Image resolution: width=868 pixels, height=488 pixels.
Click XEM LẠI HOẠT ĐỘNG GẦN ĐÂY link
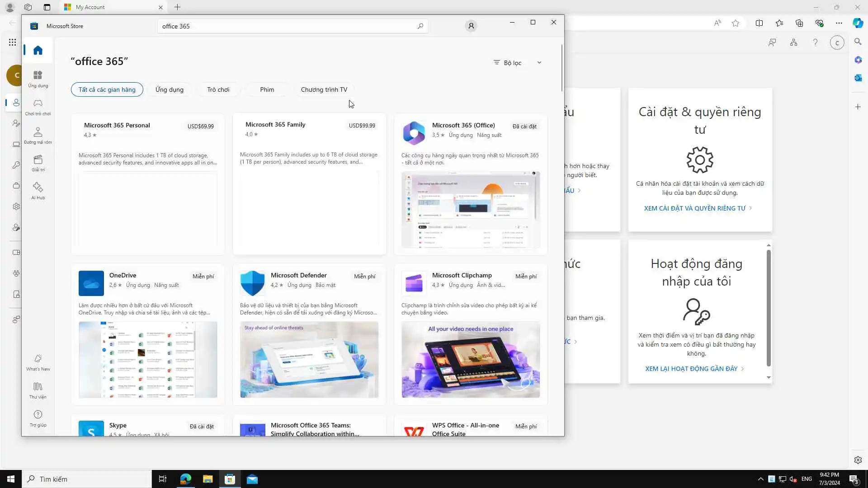tap(691, 369)
